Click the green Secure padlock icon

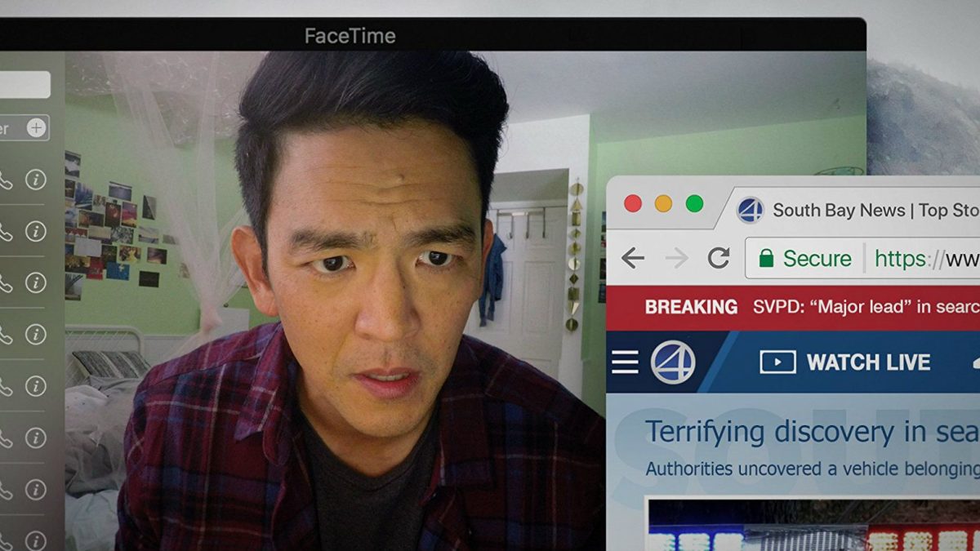click(766, 259)
